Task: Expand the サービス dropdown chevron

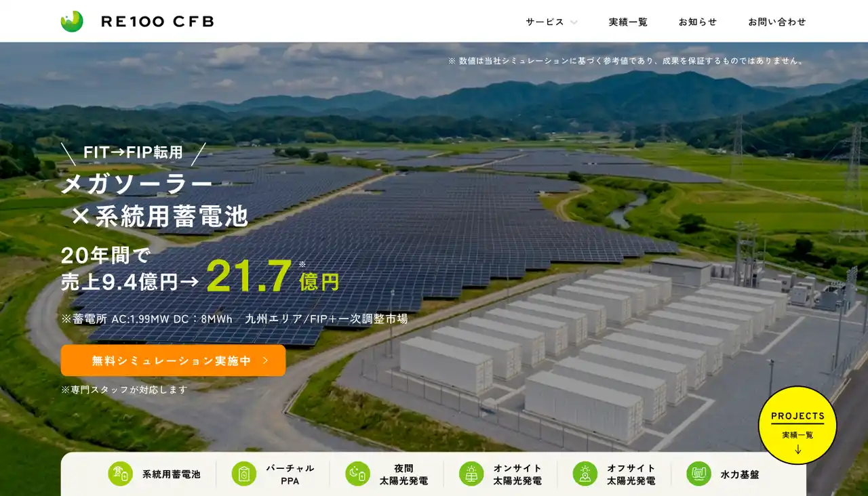Action: [574, 22]
